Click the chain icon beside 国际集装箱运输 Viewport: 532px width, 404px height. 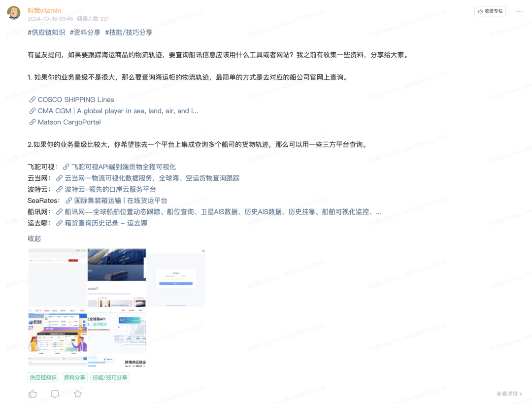pyautogui.click(x=68, y=201)
